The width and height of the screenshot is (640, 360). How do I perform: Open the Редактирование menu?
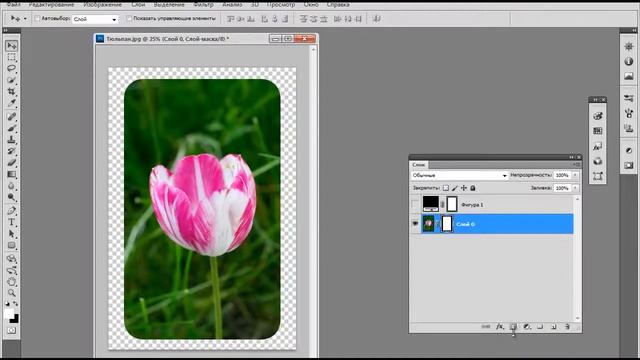click(51, 4)
